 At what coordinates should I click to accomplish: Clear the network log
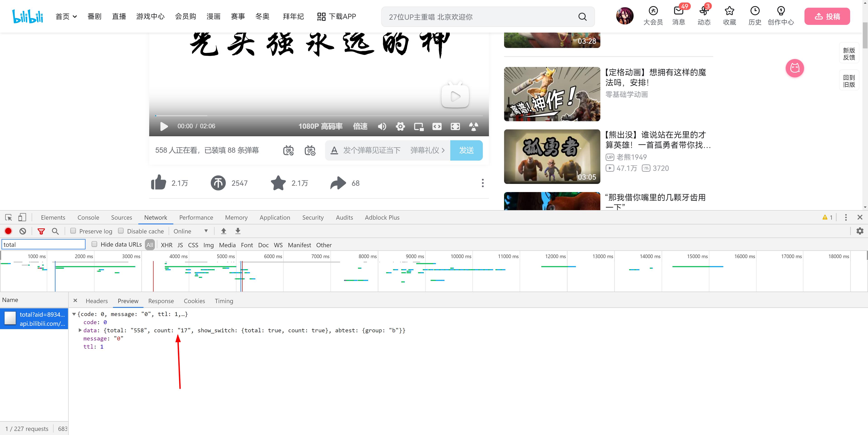23,231
